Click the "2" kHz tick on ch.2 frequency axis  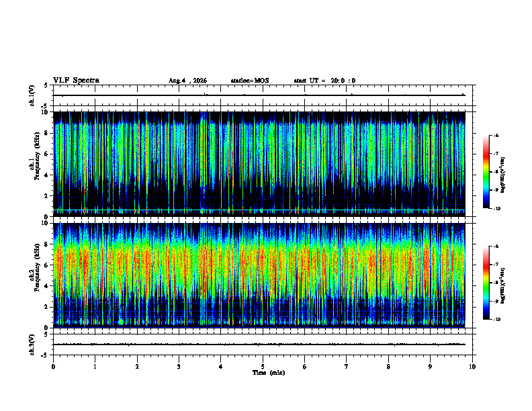pos(47,307)
